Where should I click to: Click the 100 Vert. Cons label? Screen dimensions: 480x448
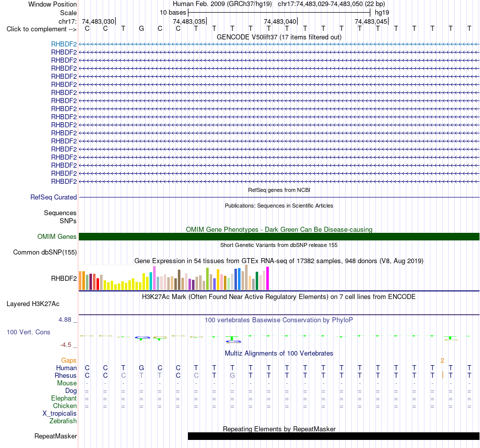pyautogui.click(x=28, y=332)
